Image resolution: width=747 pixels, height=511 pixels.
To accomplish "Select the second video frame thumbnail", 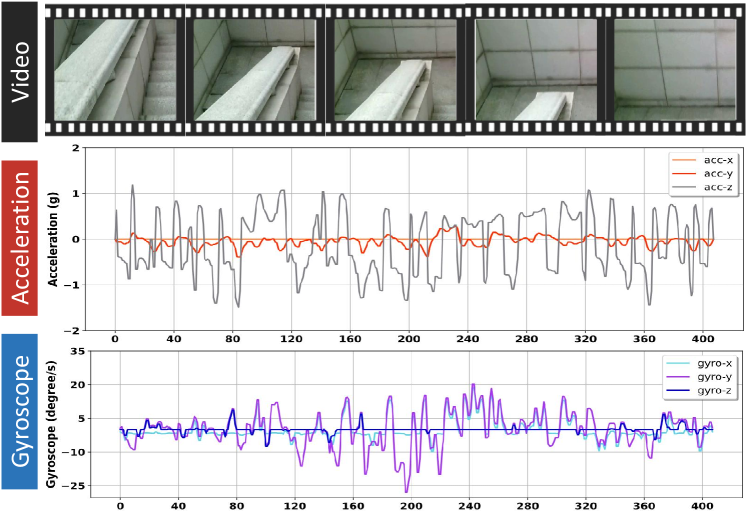I will tap(254, 70).
